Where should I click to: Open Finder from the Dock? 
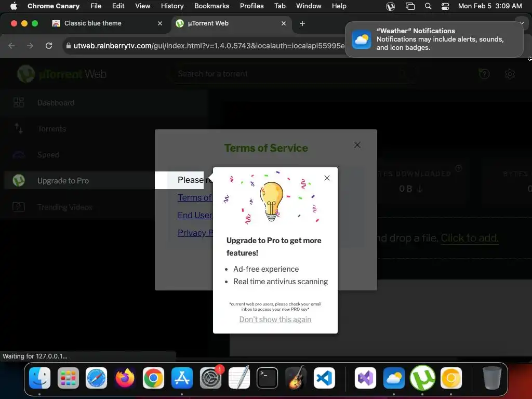click(39, 378)
